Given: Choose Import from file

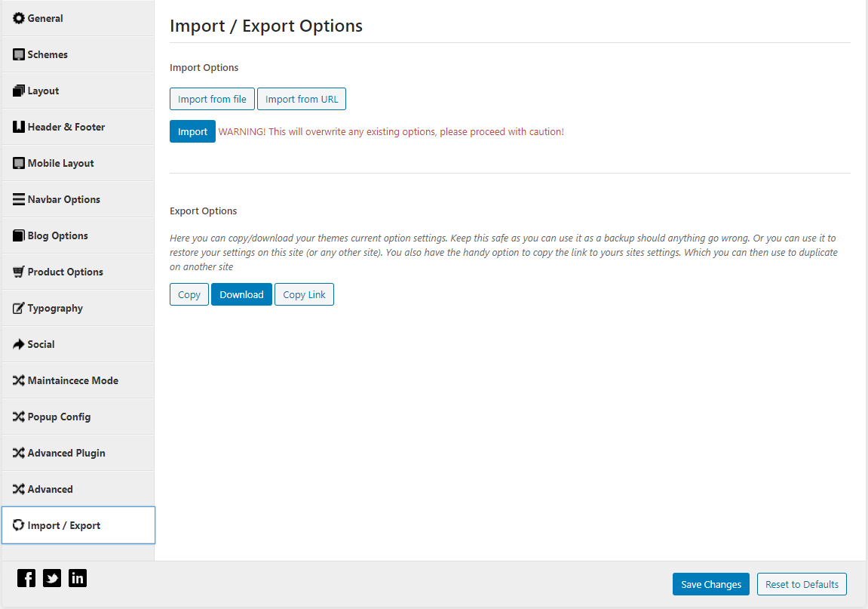Looking at the screenshot, I should [212, 99].
